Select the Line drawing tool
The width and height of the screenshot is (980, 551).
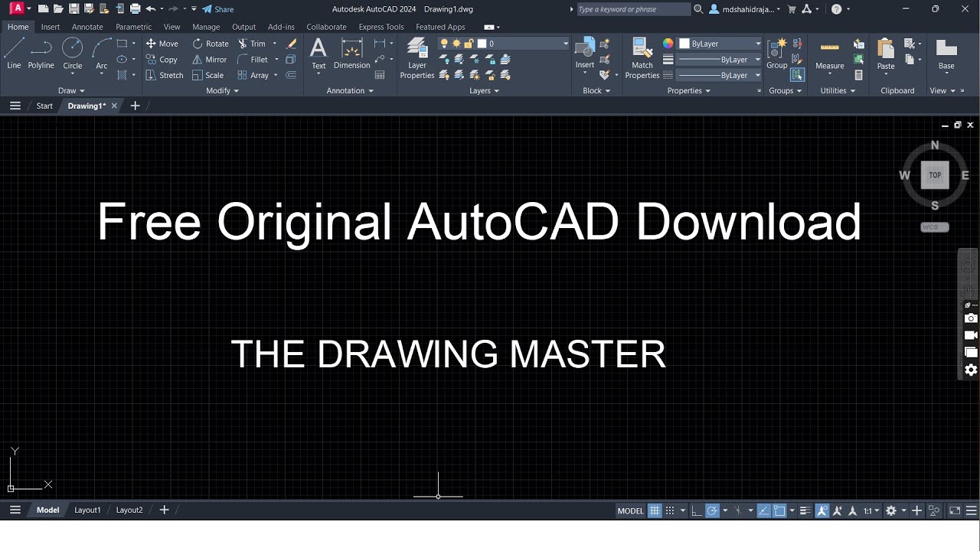(14, 54)
